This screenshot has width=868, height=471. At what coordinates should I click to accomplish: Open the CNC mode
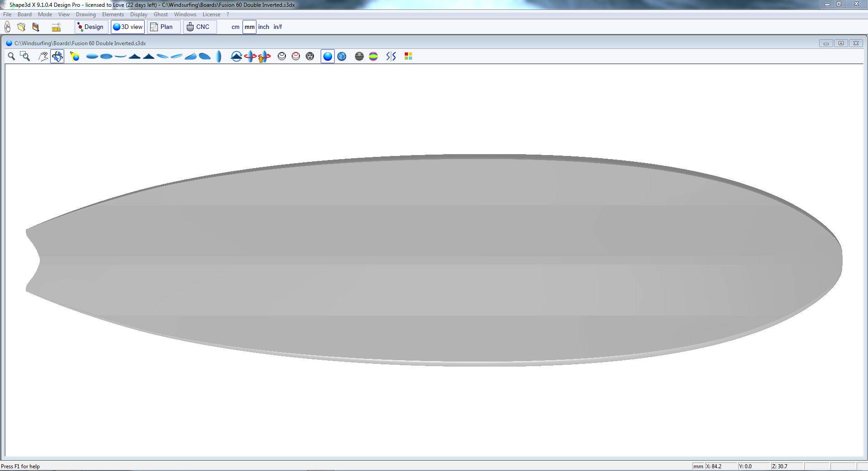[x=199, y=27]
